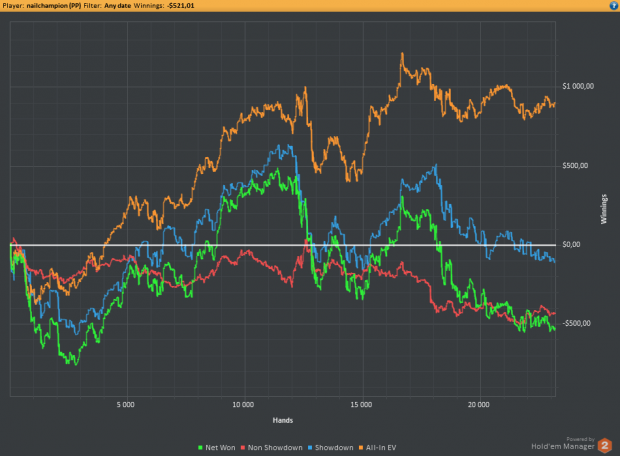This screenshot has height=456, width=620.
Task: Click the blue Showdown legend square
Action: pos(310,448)
